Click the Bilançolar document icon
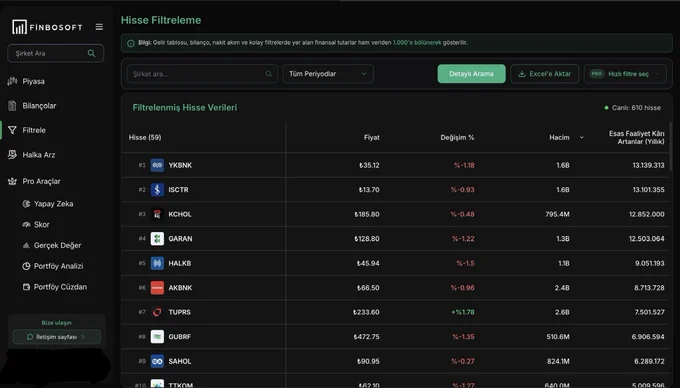Viewport: 680px width, 388px height. click(12, 105)
